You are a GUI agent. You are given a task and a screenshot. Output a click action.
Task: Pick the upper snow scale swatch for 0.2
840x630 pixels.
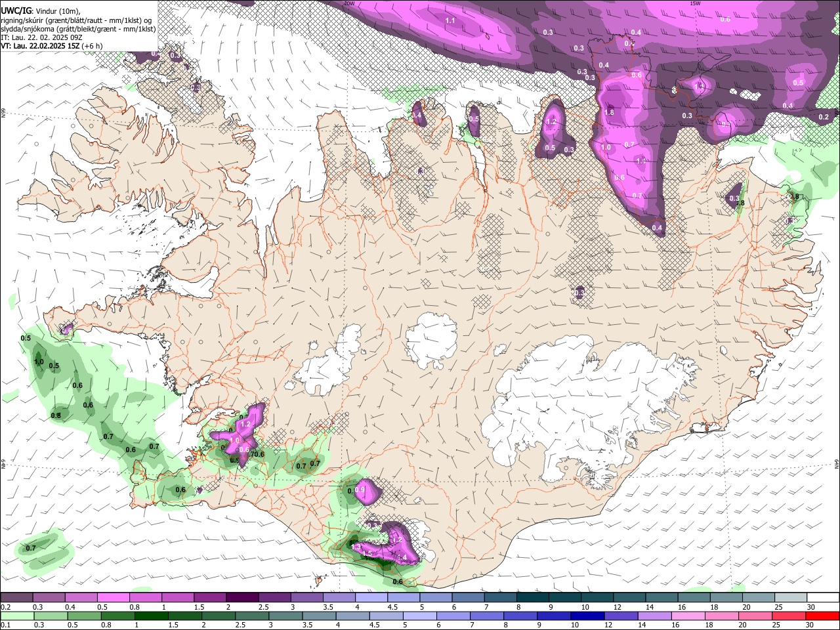tap(16, 597)
